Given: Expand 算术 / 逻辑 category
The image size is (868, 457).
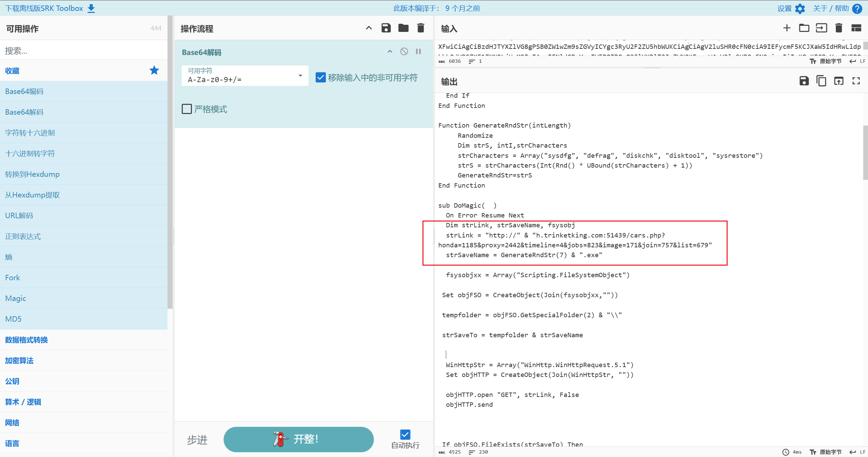Looking at the screenshot, I should [x=84, y=402].
